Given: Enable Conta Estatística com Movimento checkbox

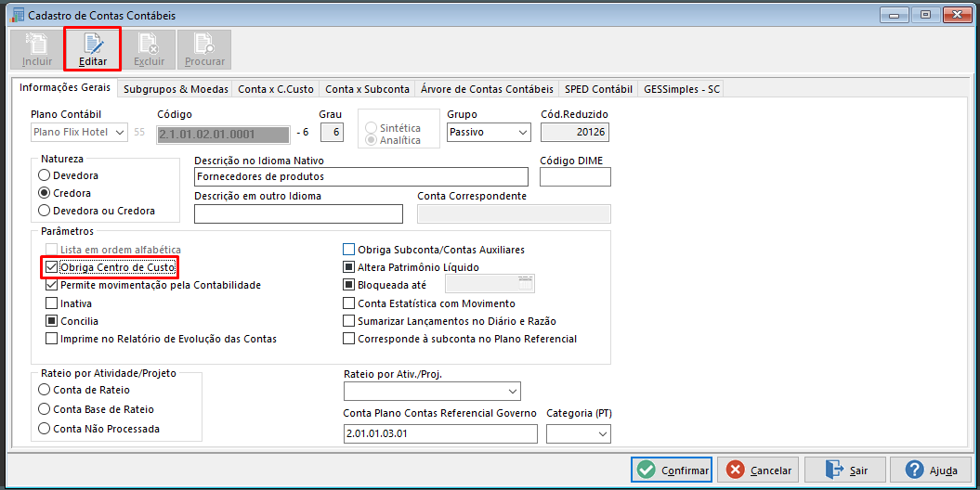Looking at the screenshot, I should tap(348, 303).
